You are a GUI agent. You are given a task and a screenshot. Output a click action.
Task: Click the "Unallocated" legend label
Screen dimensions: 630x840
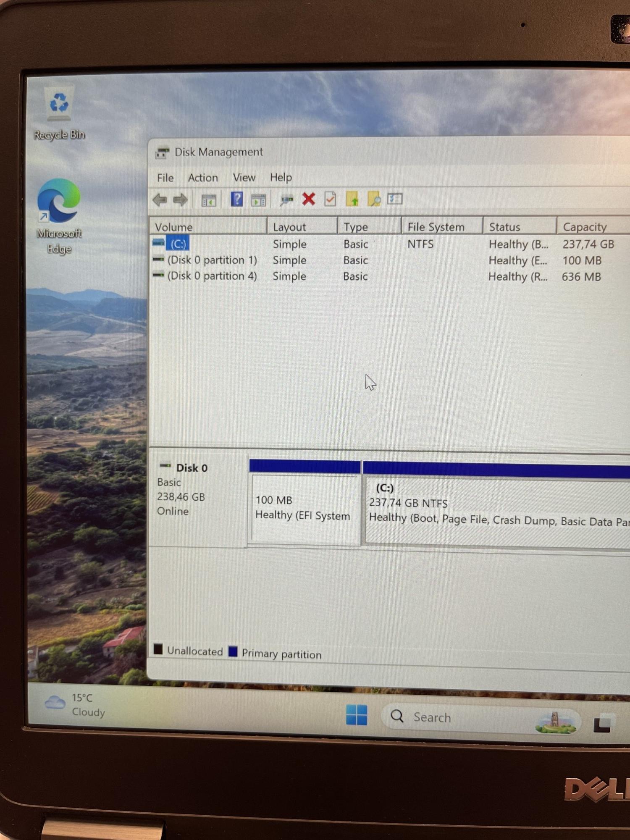pos(195,651)
